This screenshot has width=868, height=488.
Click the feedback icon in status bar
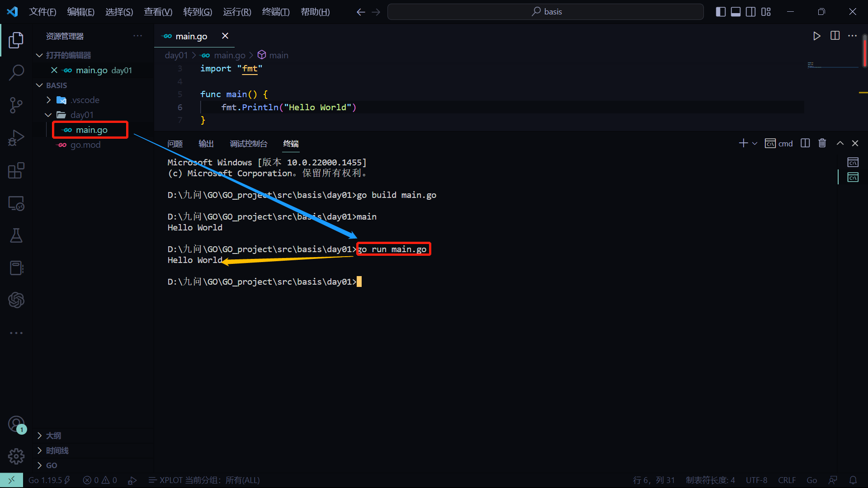pos(833,480)
